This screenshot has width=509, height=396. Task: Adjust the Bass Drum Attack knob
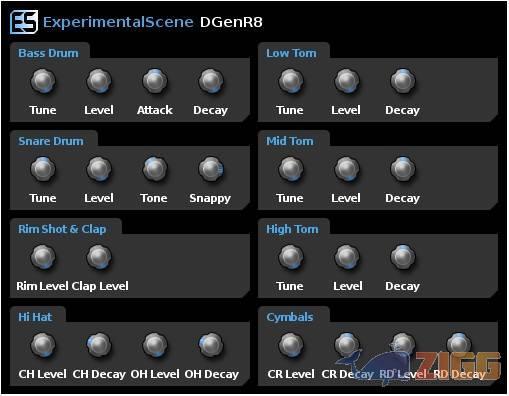(155, 81)
